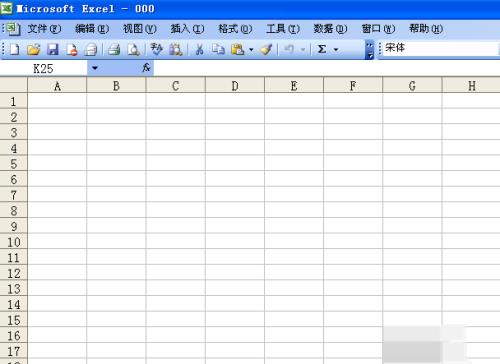Screen dimensions: 500x364
Task: Click the Name Box showing K25
Action: coord(44,68)
